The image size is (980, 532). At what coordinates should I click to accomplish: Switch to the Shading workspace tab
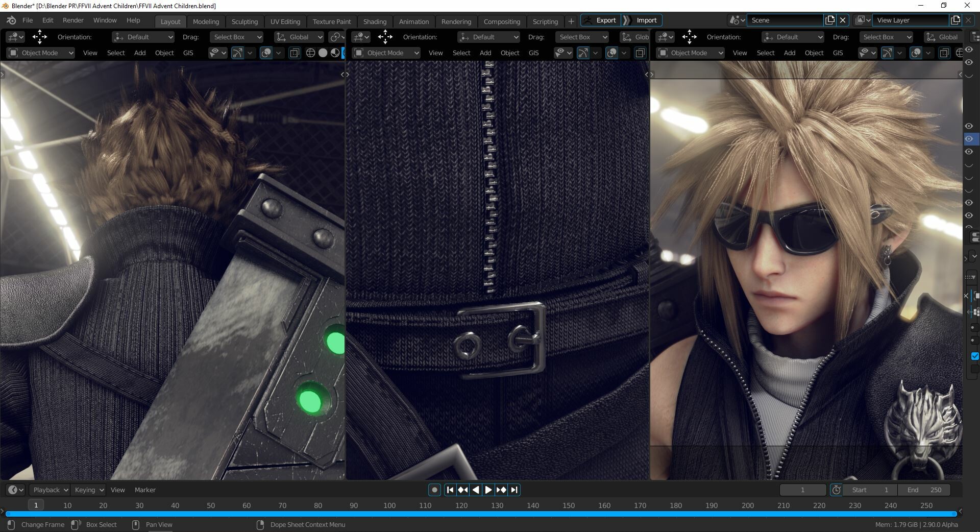pos(375,21)
